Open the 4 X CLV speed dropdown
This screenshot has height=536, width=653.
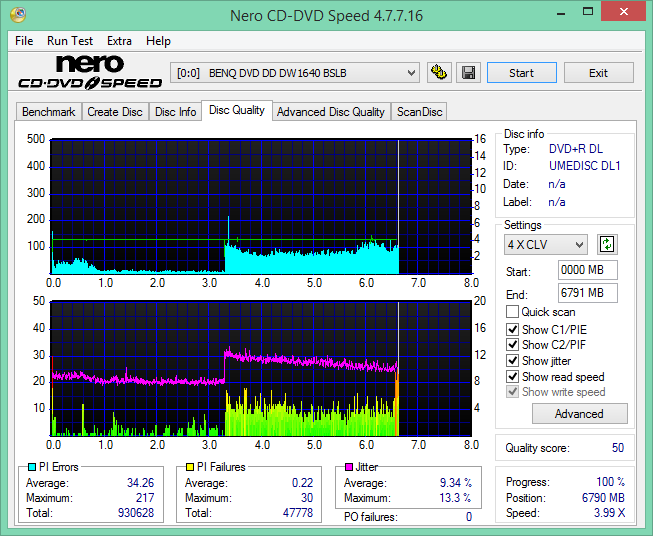click(546, 244)
